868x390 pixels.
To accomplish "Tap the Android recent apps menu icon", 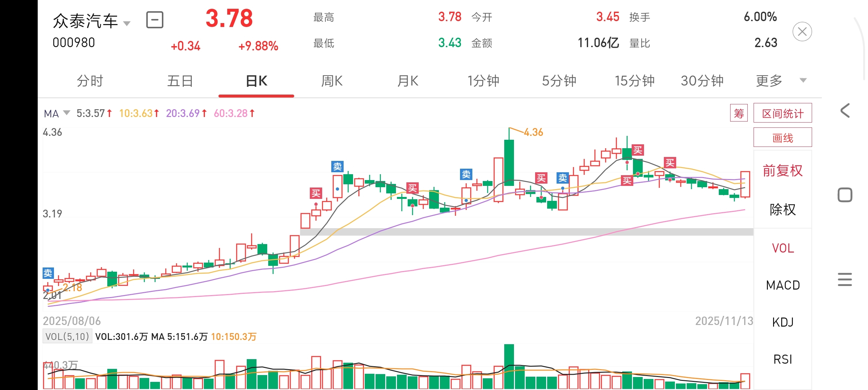I will [844, 279].
